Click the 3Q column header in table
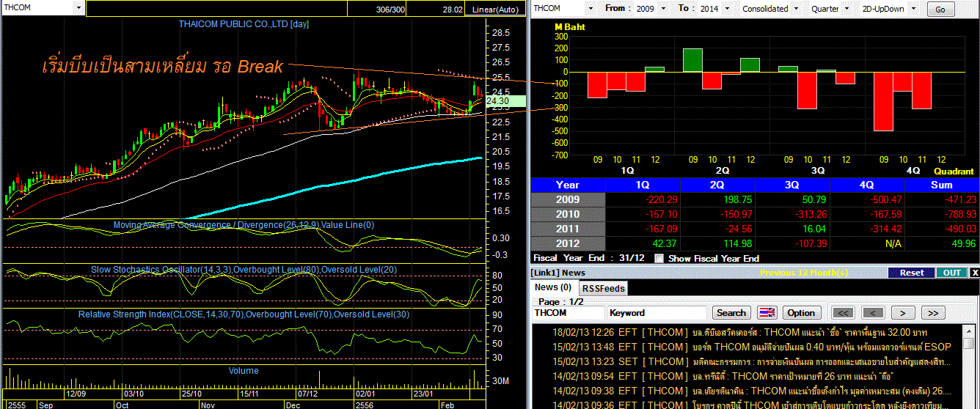The width and height of the screenshot is (980, 409). pos(792,185)
